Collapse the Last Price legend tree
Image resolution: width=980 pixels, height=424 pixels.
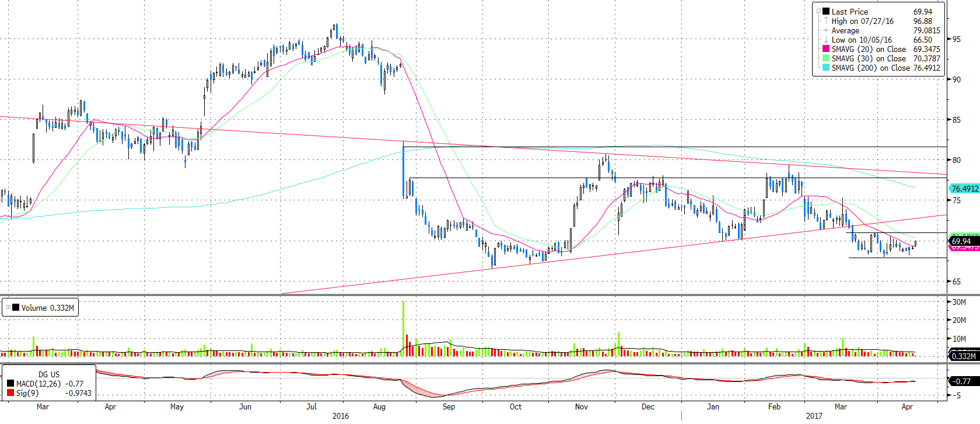(819, 11)
